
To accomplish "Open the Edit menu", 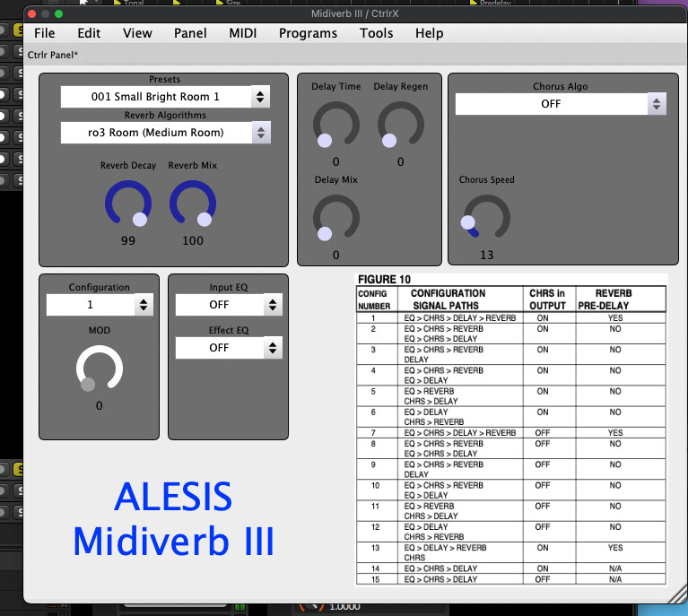I will [89, 33].
